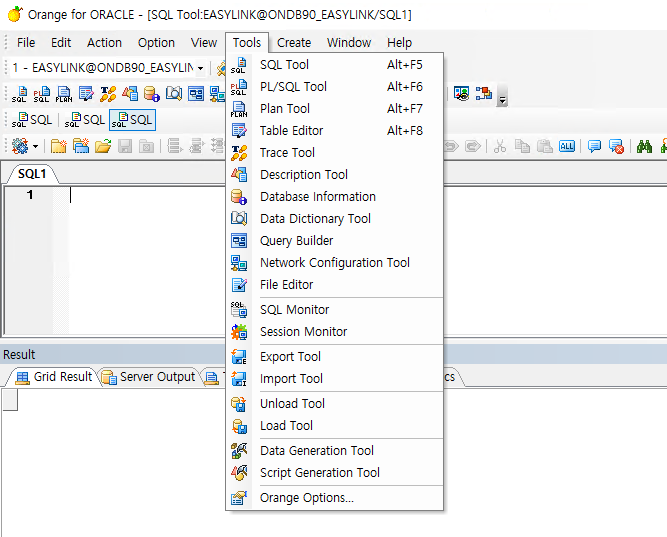The width and height of the screenshot is (667, 537).
Task: Open the Help menu
Action: 399,43
